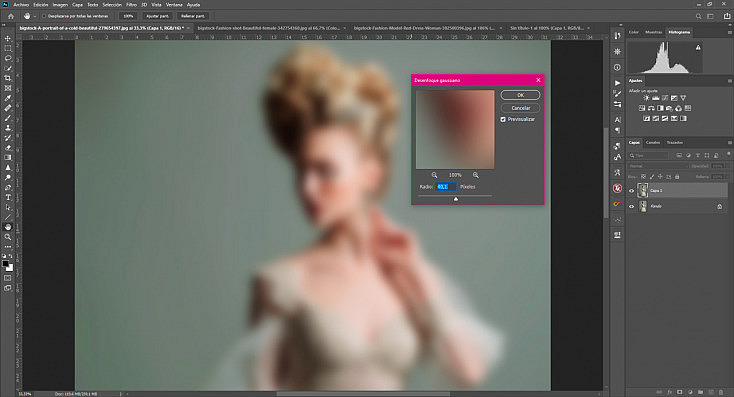
Task: Click the background color swatch
Action: [x=10, y=268]
